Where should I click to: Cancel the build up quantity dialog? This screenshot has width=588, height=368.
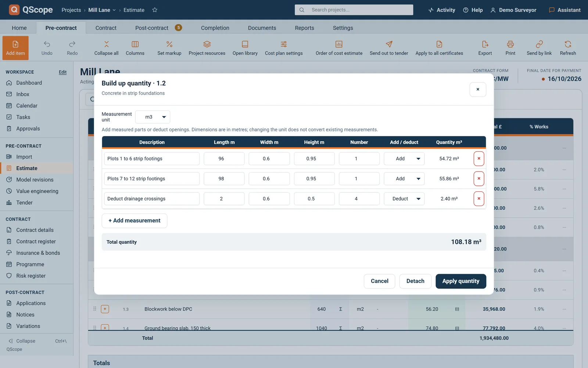coord(379,281)
